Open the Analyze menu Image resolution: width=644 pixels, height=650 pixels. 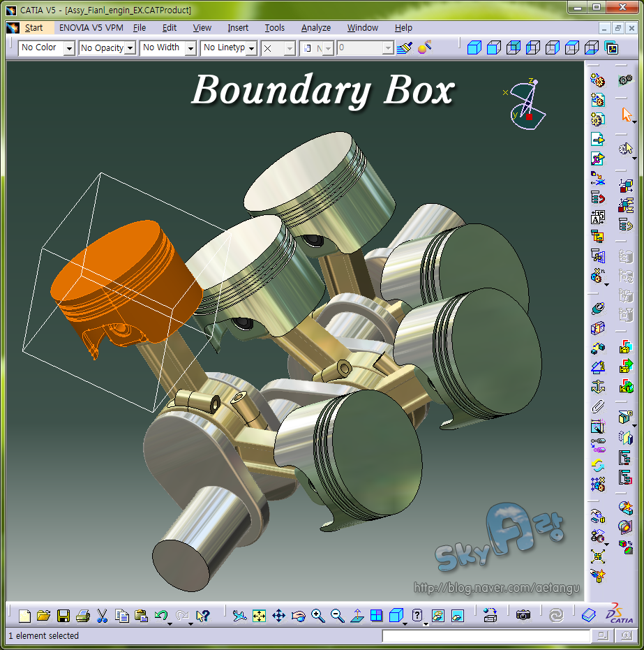click(315, 28)
